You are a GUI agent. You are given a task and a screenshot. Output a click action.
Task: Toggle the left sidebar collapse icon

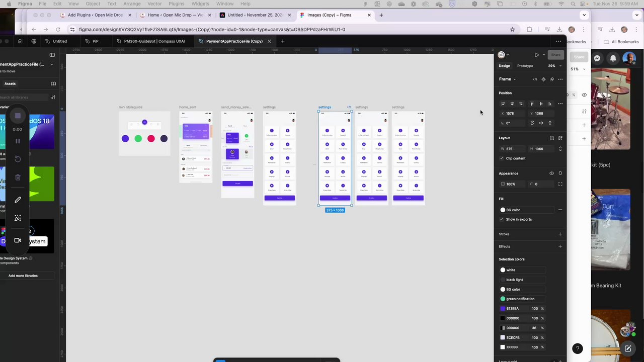click(x=52, y=55)
